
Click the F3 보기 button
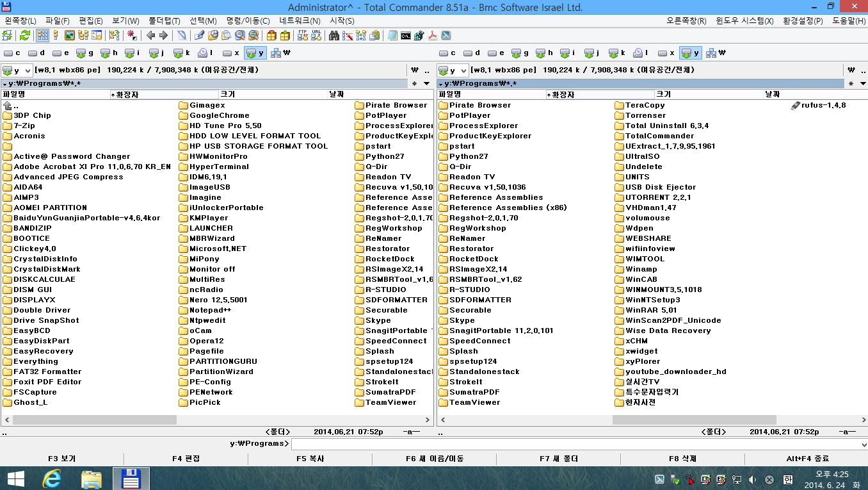coord(62,459)
